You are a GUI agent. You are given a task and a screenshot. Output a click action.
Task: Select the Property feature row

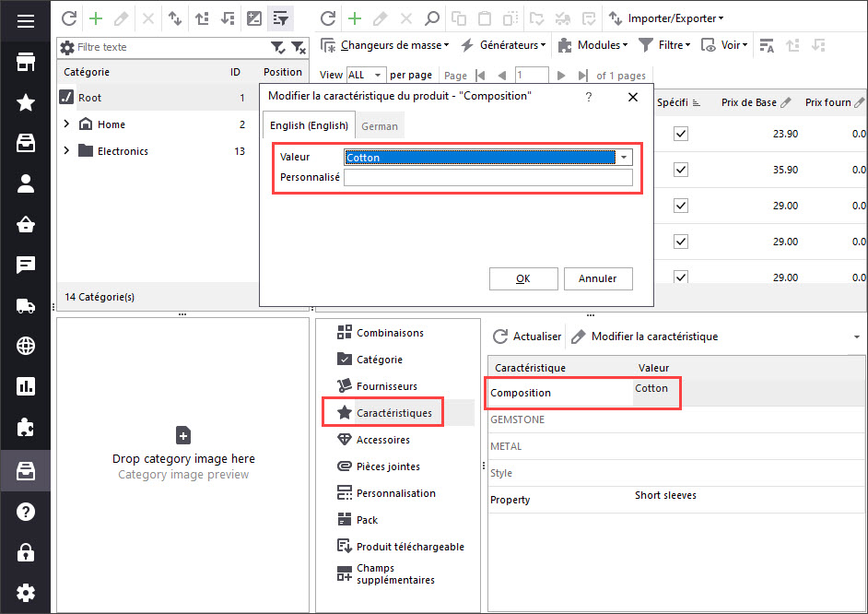[x=676, y=500]
